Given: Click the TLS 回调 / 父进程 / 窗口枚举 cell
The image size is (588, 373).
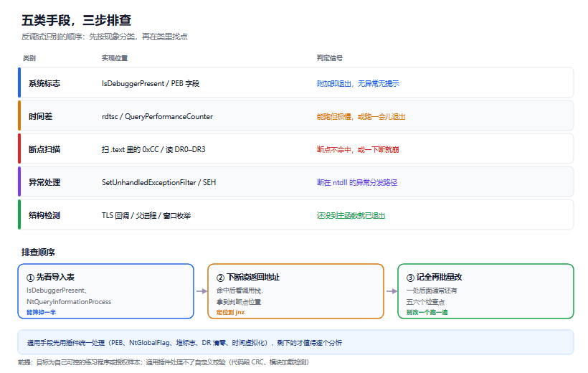Looking at the screenshot, I should (146, 216).
